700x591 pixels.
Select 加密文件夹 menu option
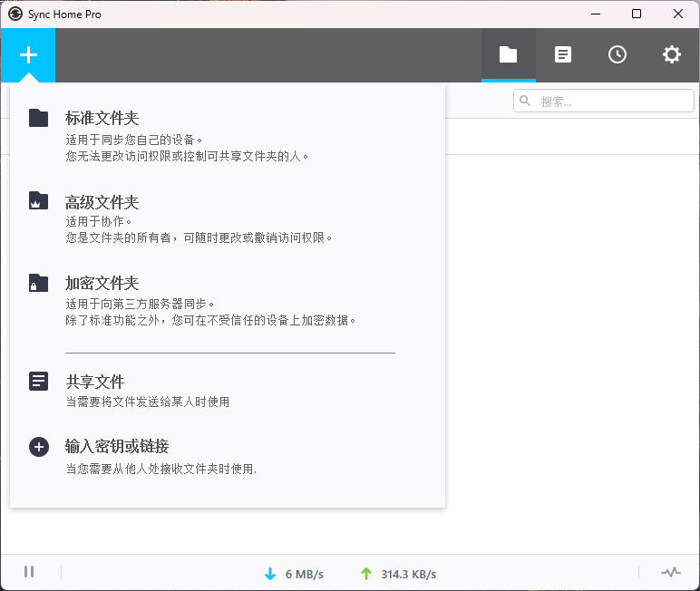point(102,284)
